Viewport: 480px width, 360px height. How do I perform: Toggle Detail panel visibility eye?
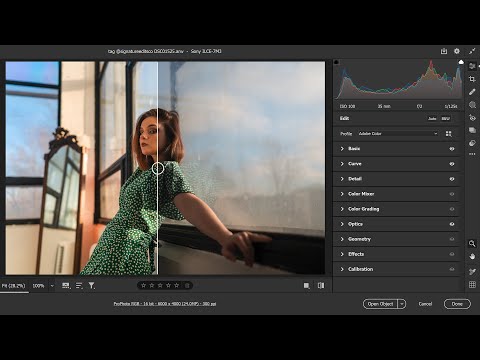[452, 179]
